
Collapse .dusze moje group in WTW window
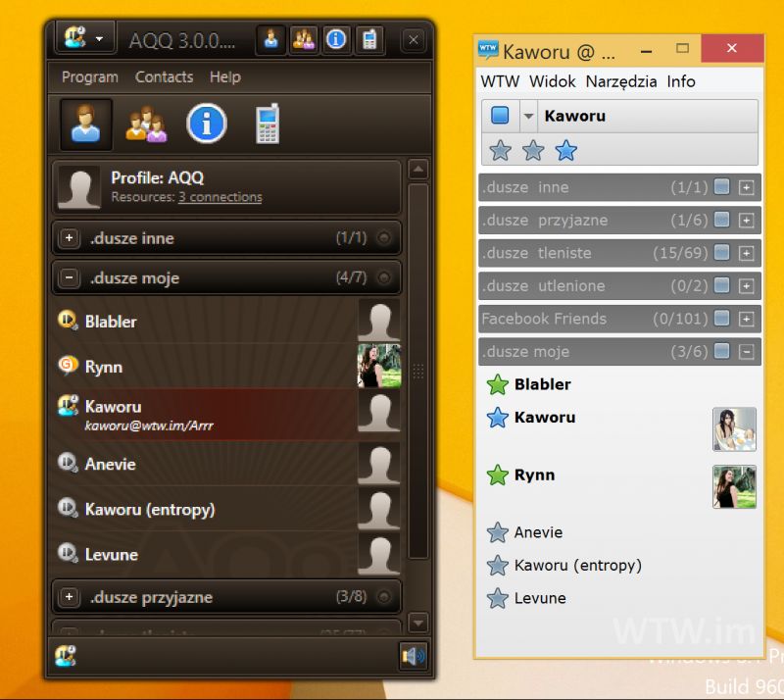pos(746,352)
